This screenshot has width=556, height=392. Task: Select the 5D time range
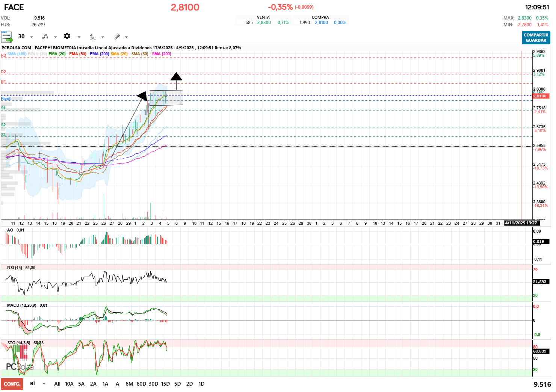tap(178, 384)
